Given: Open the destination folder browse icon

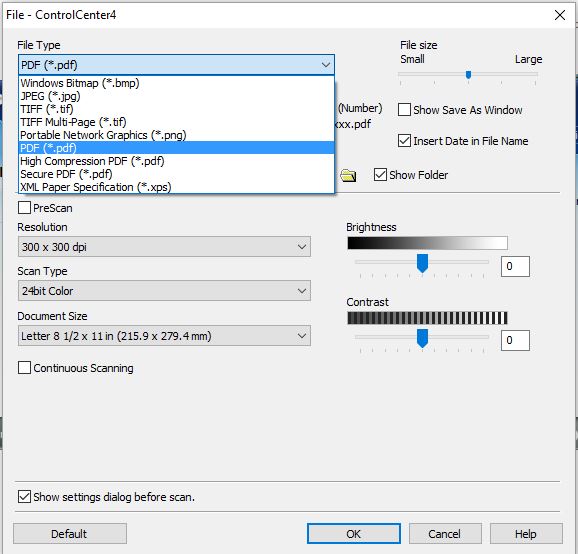Looking at the screenshot, I should point(348,175).
